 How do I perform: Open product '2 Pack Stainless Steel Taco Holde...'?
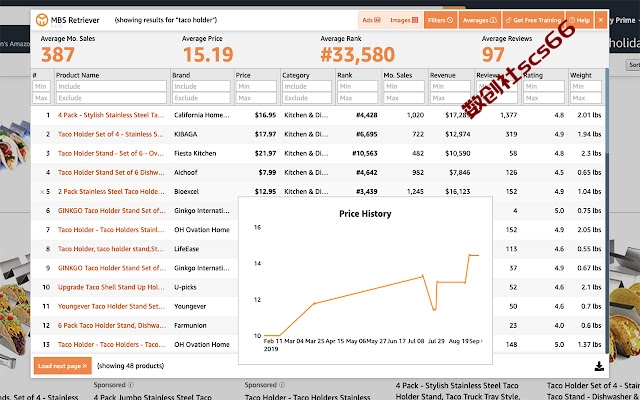[111, 191]
